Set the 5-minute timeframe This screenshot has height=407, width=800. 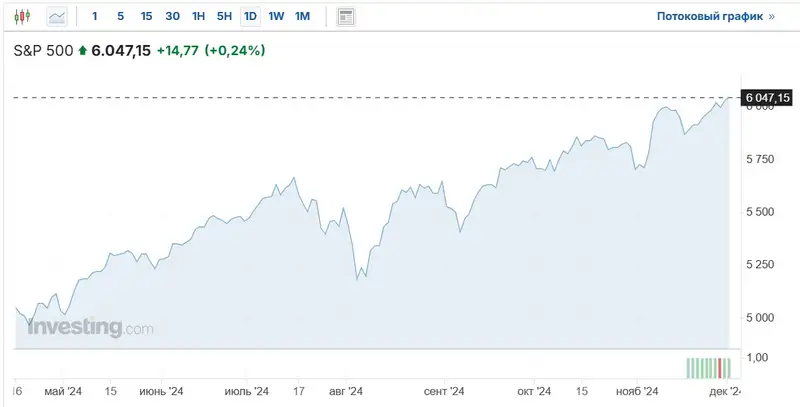point(121,17)
